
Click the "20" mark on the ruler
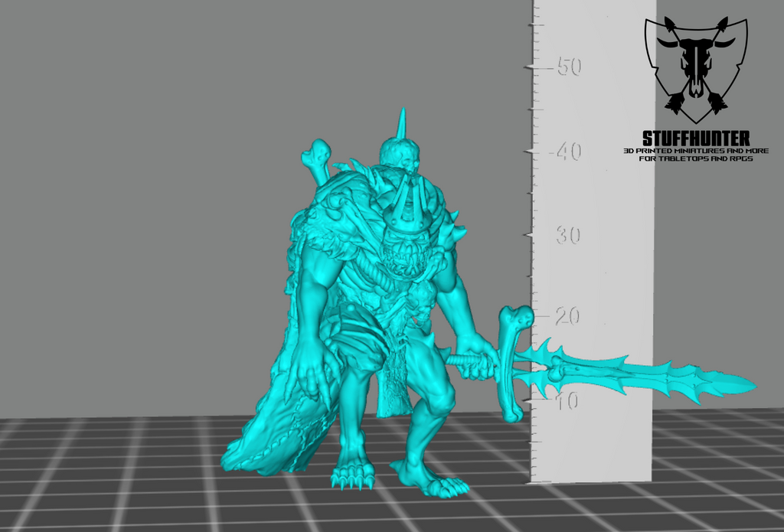point(568,316)
